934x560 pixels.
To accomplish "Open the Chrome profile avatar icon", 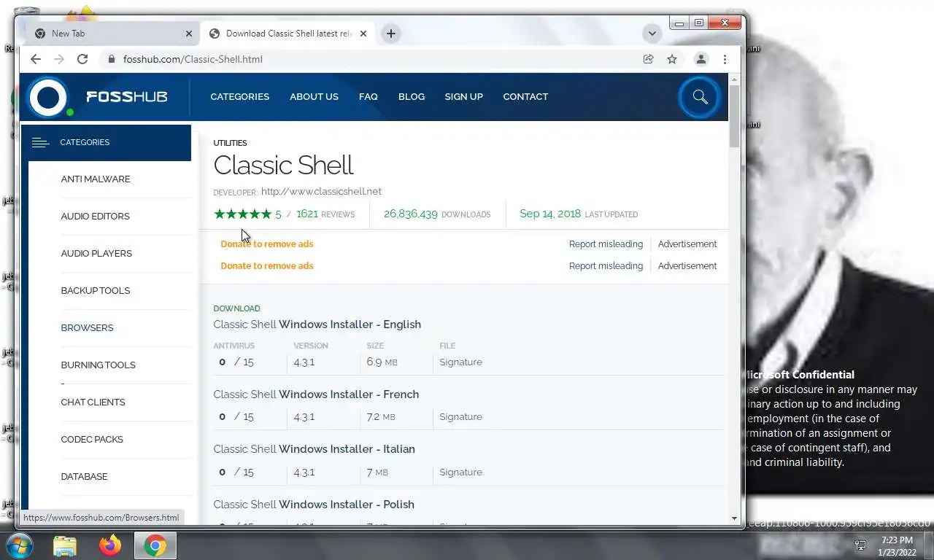I will coord(700,59).
